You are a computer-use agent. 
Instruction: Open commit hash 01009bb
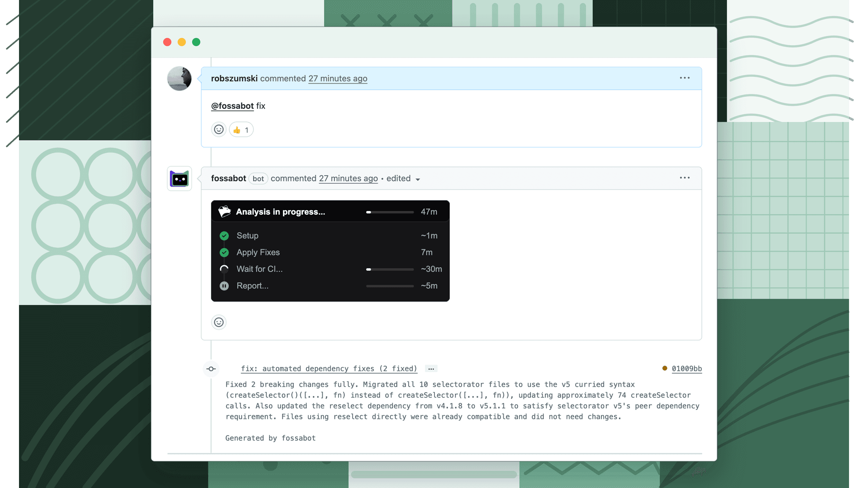point(687,369)
